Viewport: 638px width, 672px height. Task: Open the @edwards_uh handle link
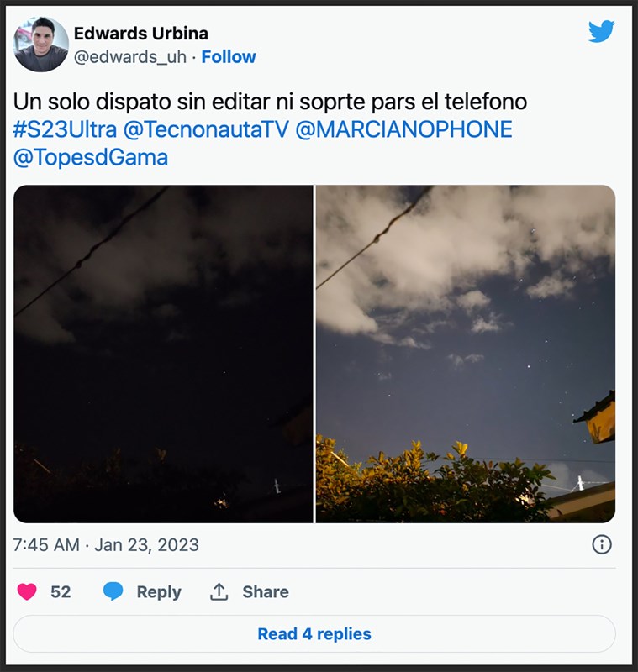[130, 57]
